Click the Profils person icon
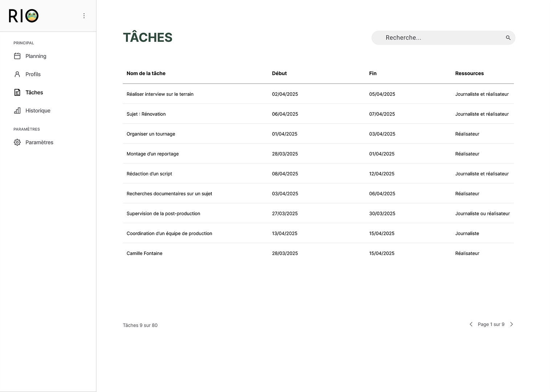The width and height of the screenshot is (551, 392). (x=17, y=74)
